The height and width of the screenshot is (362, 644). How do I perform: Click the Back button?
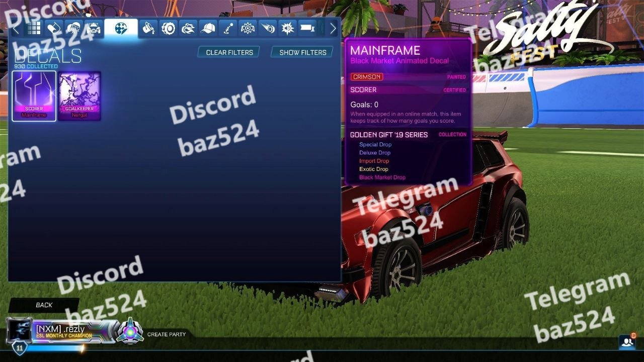pos(44,305)
